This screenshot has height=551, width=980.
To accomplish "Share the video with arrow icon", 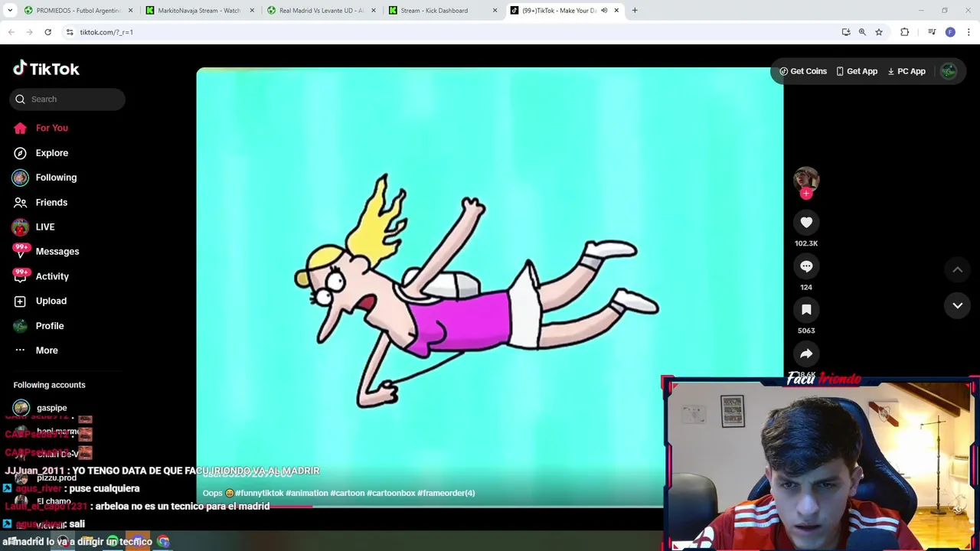I will (x=806, y=354).
